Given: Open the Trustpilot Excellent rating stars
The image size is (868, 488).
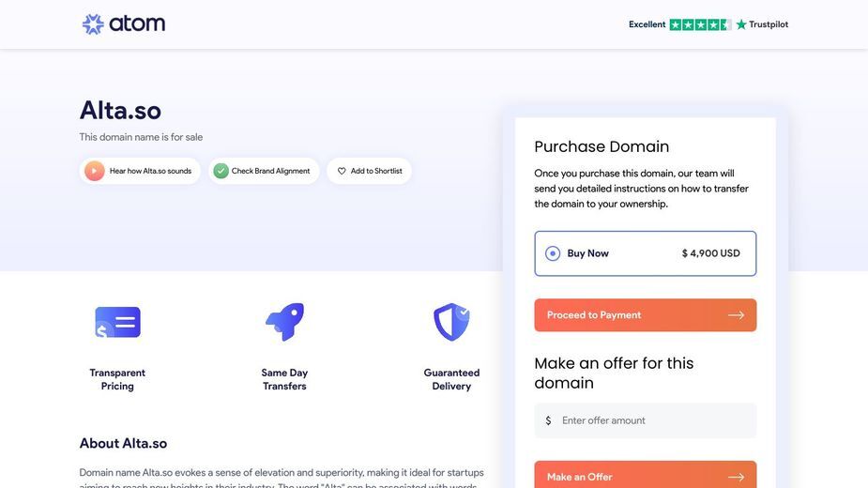Looking at the screenshot, I should pos(700,24).
